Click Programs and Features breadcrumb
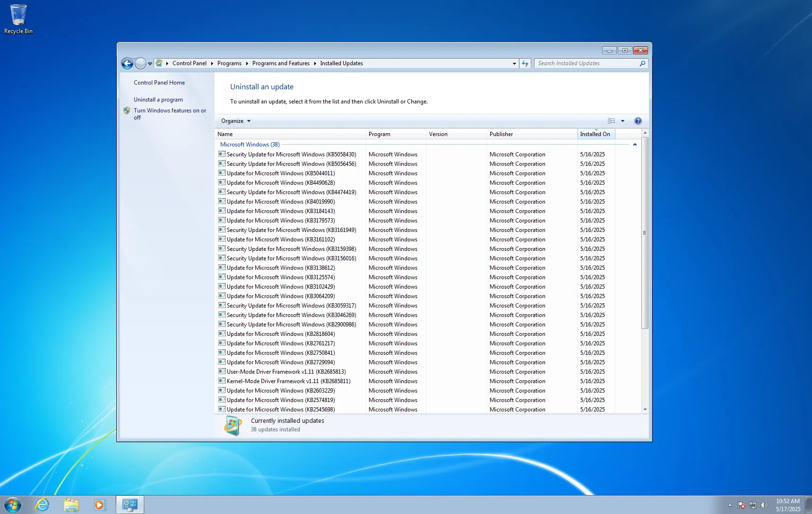The height and width of the screenshot is (514, 812). pyautogui.click(x=281, y=63)
